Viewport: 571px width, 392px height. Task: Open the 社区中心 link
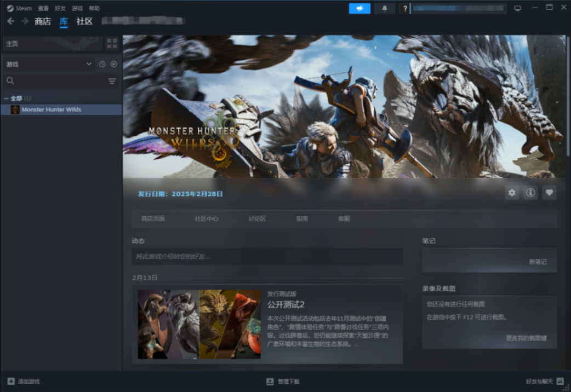click(x=207, y=219)
